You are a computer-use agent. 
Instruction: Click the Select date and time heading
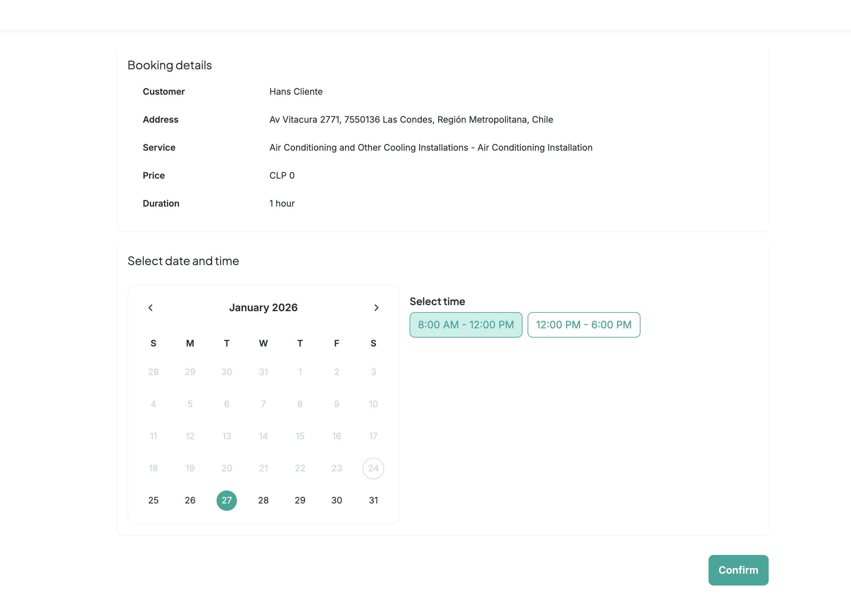183,261
